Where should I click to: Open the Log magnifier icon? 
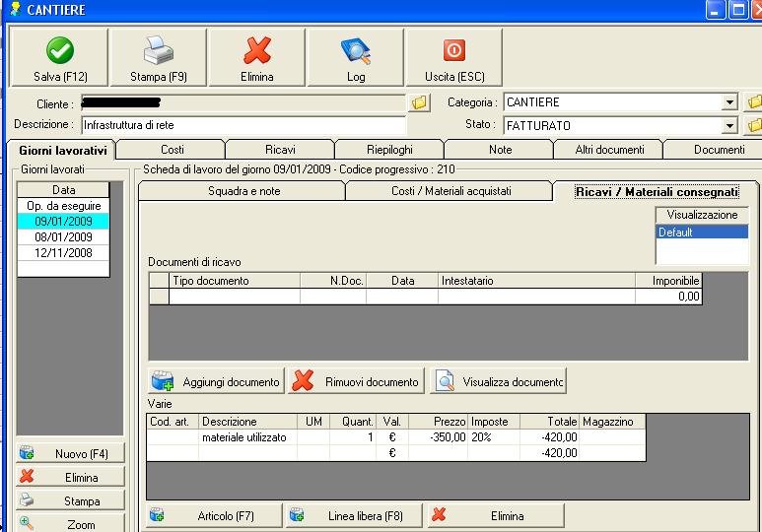tap(355, 51)
